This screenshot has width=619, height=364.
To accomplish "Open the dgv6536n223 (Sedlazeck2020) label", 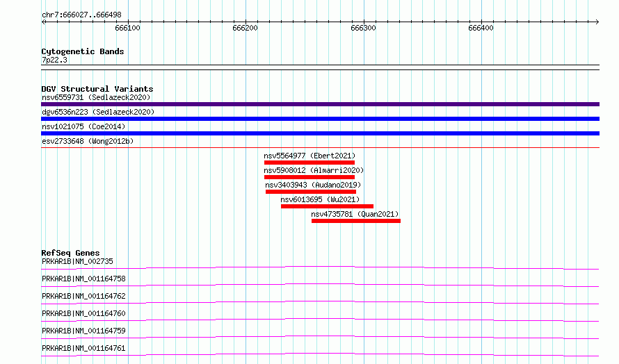I will [98, 112].
